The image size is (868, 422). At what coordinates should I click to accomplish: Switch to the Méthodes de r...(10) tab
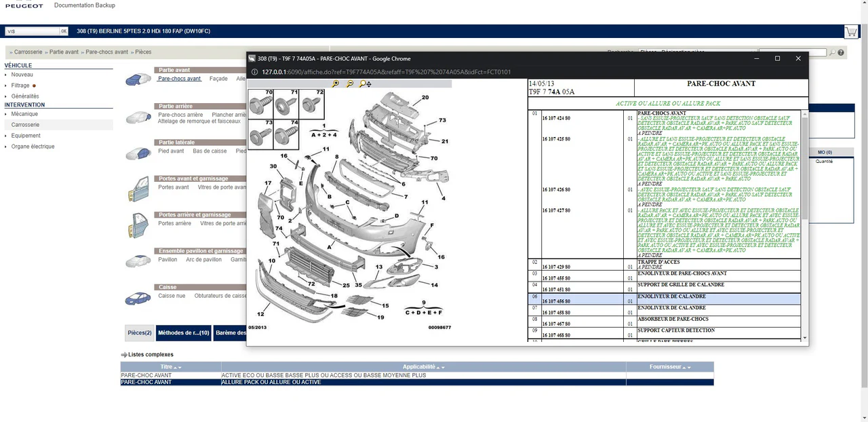pyautogui.click(x=184, y=332)
